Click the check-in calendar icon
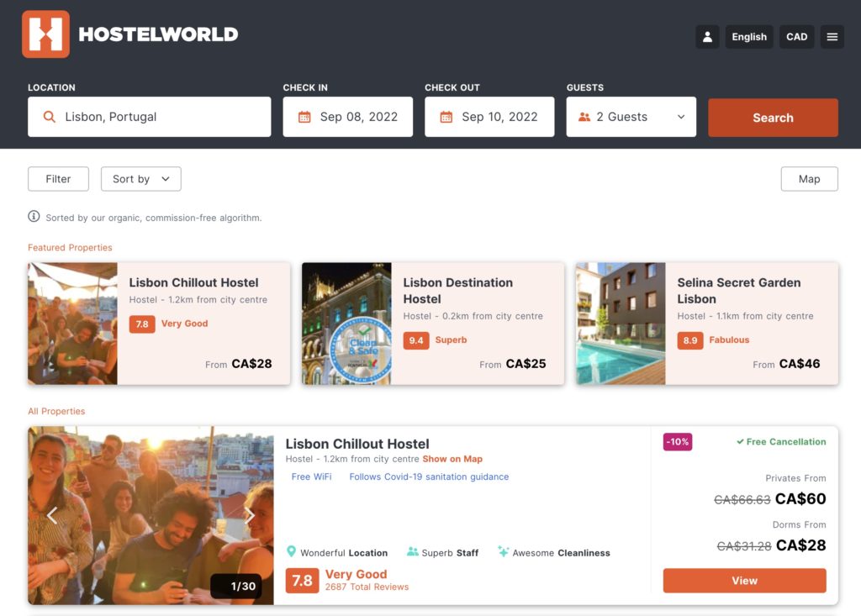Viewport: 861px width, 616px height. [x=305, y=117]
